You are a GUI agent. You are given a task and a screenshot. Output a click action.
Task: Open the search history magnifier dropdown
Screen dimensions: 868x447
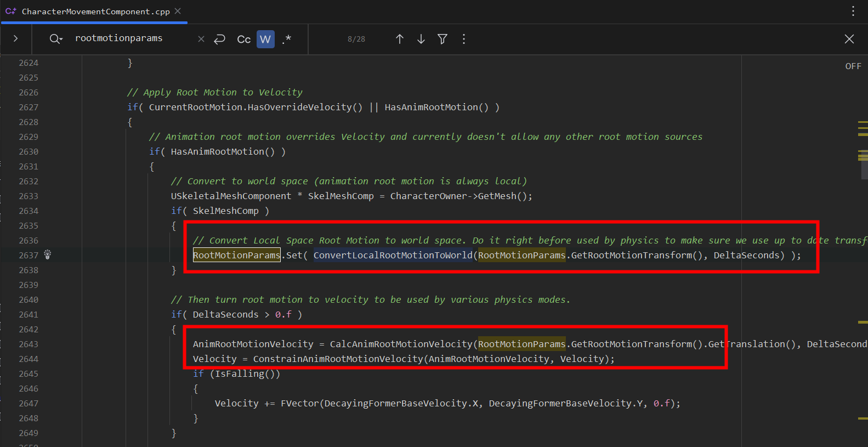click(x=56, y=39)
